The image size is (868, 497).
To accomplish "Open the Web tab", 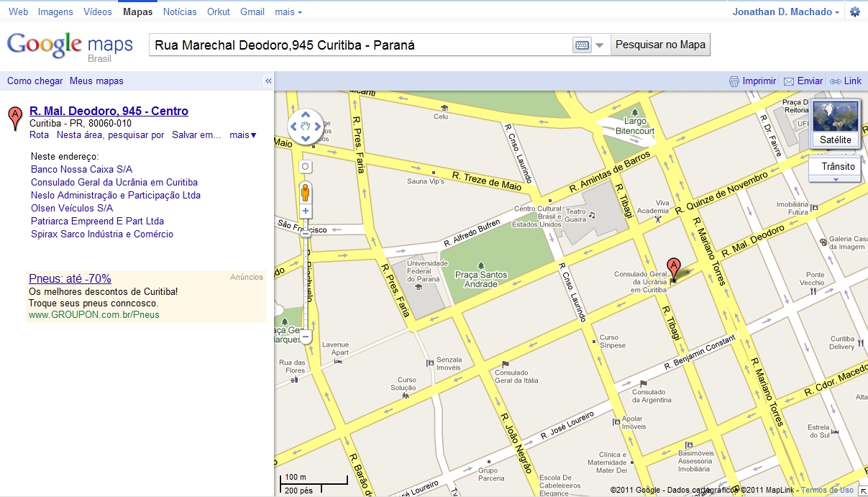I will pyautogui.click(x=18, y=12).
